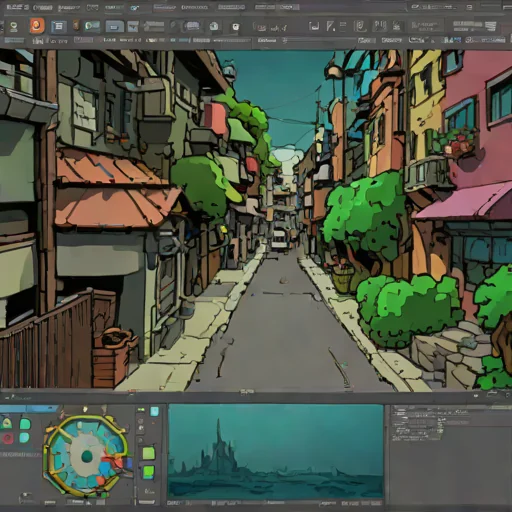Open the teal landscape preview thumbnail
Screen dimensions: 512x512
[x=276, y=451]
